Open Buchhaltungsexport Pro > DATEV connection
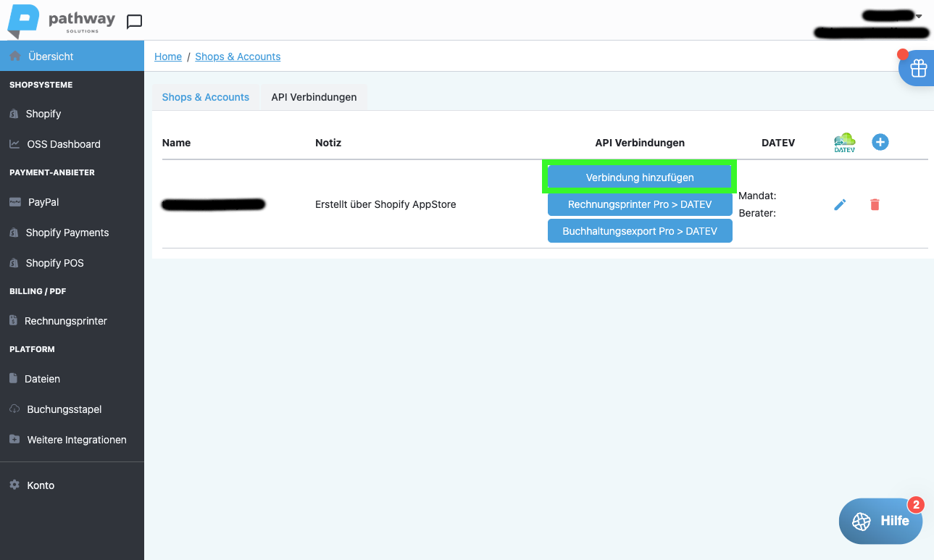Image resolution: width=934 pixels, height=560 pixels. (x=640, y=231)
